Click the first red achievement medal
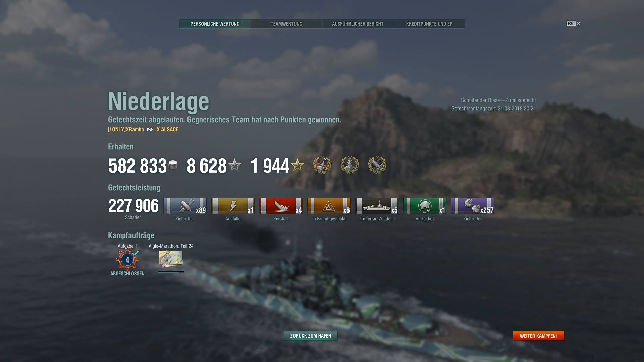The height and width of the screenshot is (362, 644). point(322,165)
